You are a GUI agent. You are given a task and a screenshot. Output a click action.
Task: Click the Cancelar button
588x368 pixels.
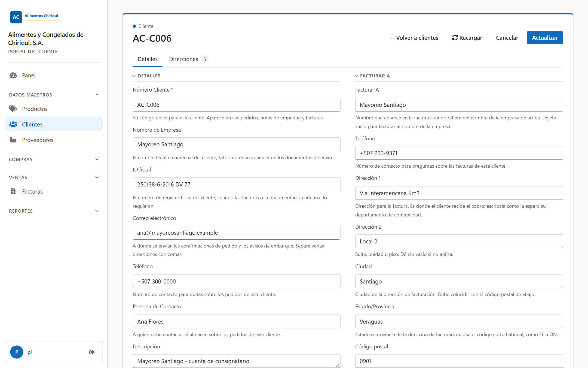pyautogui.click(x=507, y=38)
